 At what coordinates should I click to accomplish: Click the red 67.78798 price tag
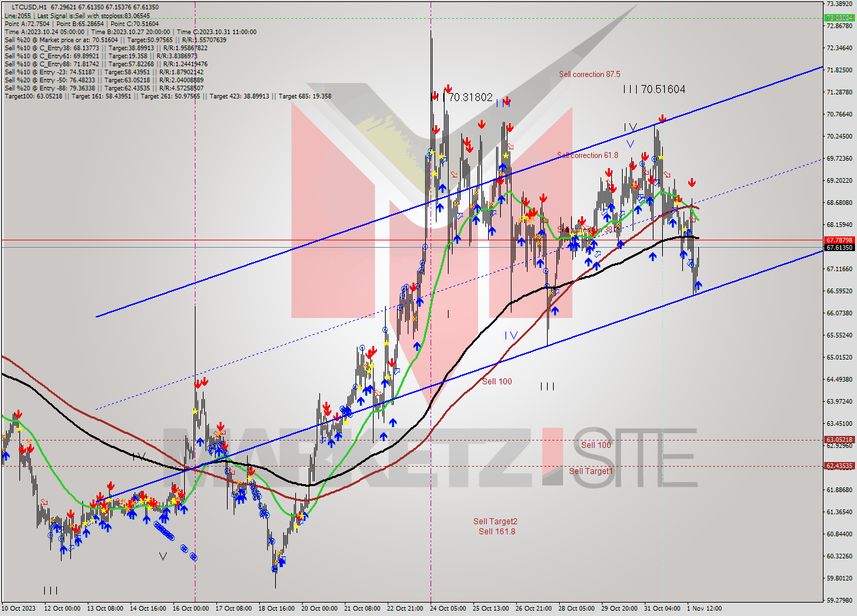(839, 240)
